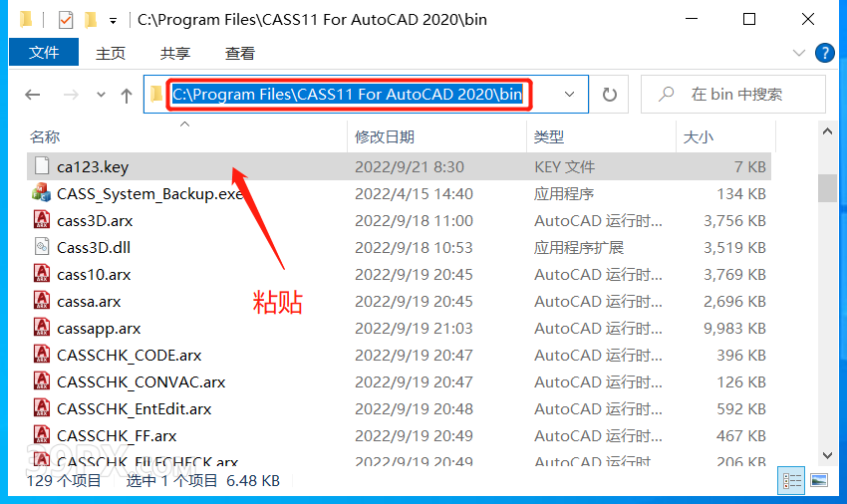The width and height of the screenshot is (847, 504).
Task: Click the search magnifier icon
Action: coord(666,94)
